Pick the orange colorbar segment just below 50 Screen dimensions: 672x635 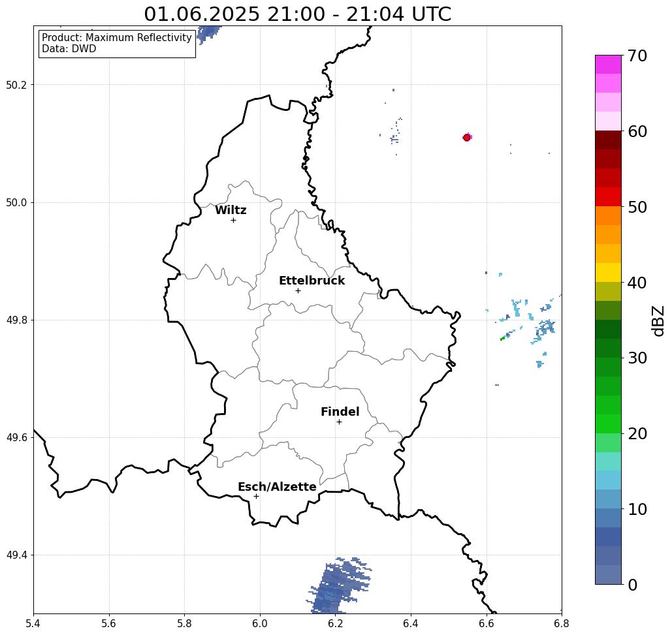click(608, 216)
